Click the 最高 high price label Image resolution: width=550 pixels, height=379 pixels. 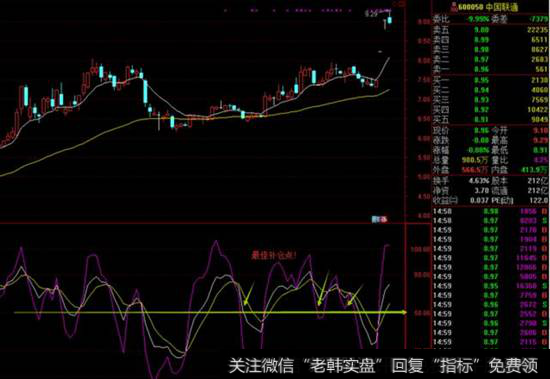coord(499,140)
